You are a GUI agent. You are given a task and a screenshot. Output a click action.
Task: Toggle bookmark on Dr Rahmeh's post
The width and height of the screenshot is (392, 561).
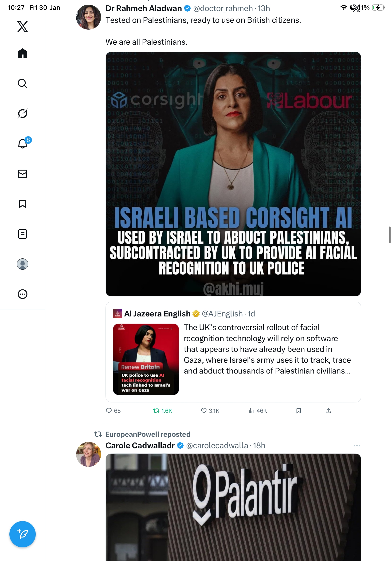[x=298, y=411]
